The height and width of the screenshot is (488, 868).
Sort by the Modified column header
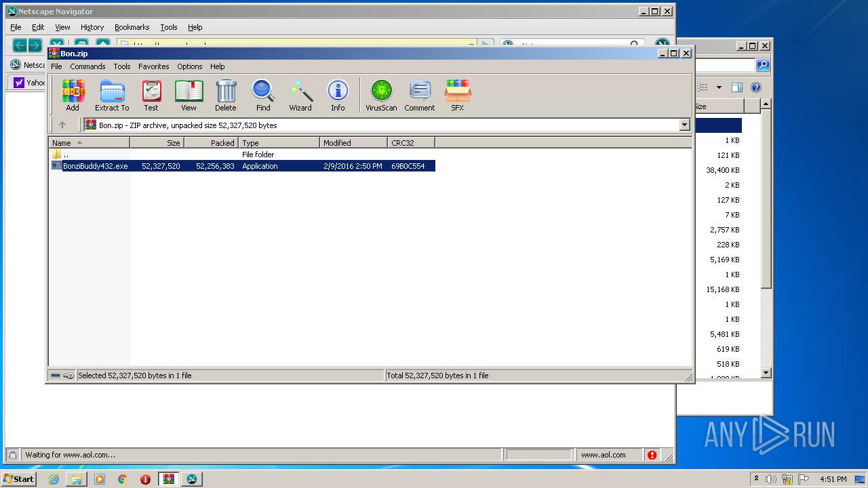coord(353,142)
